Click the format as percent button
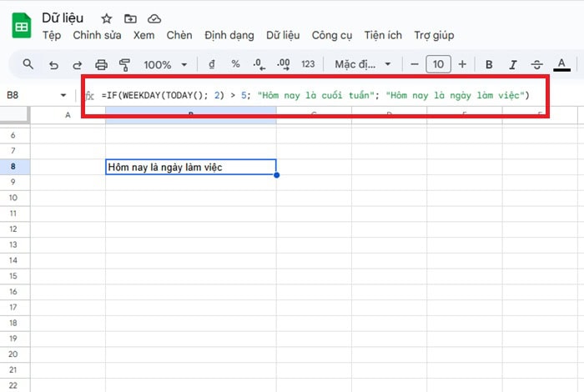The image size is (584, 392). coord(235,64)
